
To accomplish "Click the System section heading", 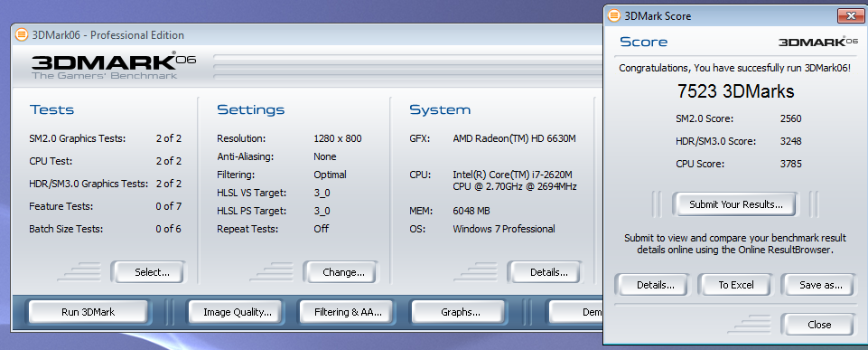I will click(x=440, y=109).
